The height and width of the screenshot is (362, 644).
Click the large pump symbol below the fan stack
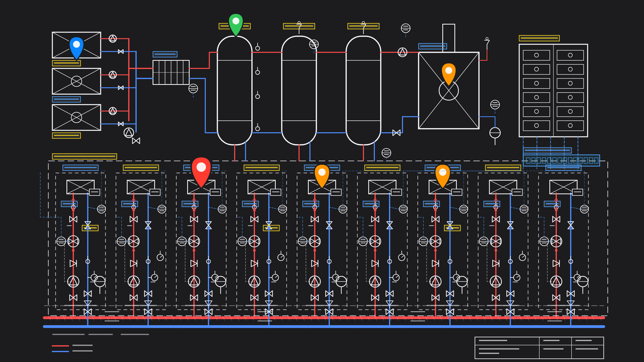point(129,133)
